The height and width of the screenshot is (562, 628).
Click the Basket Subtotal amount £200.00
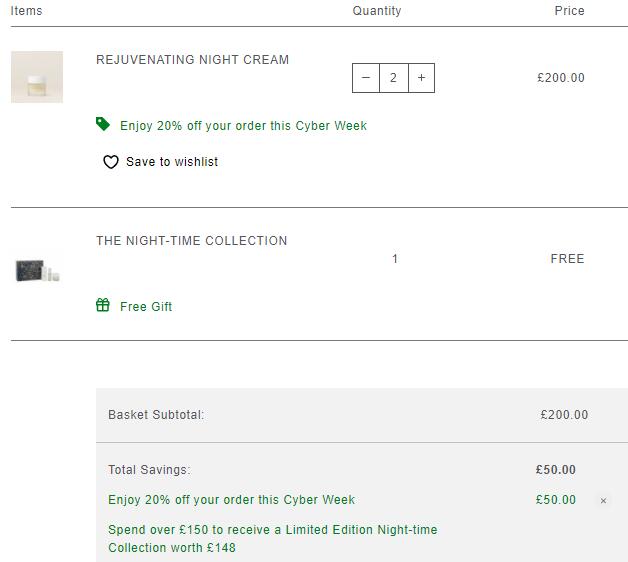pyautogui.click(x=564, y=415)
